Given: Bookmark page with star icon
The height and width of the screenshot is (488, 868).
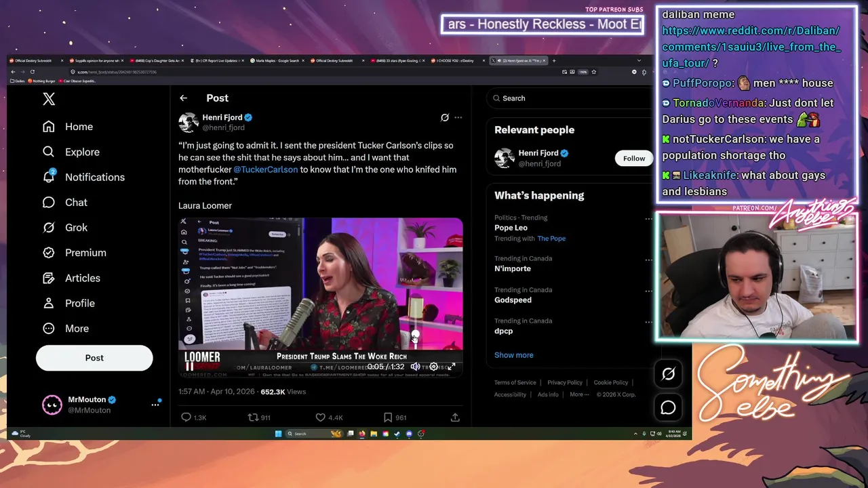Looking at the screenshot, I should [594, 72].
